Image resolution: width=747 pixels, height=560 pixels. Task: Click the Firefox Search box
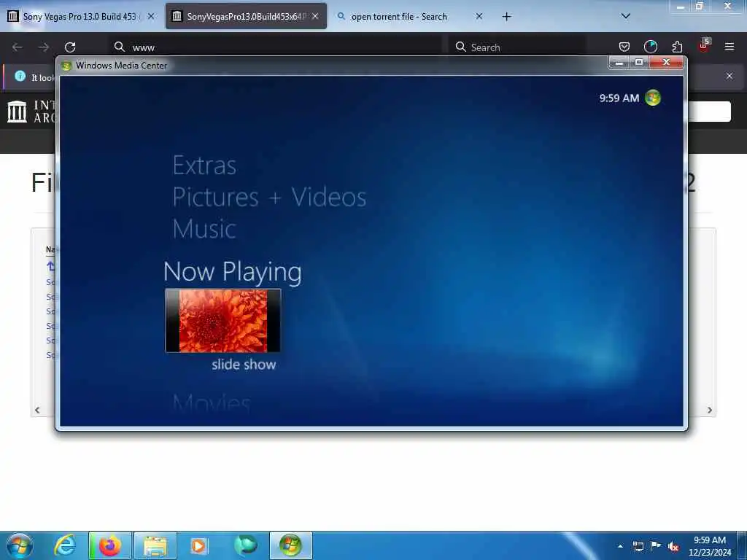pyautogui.click(x=517, y=47)
